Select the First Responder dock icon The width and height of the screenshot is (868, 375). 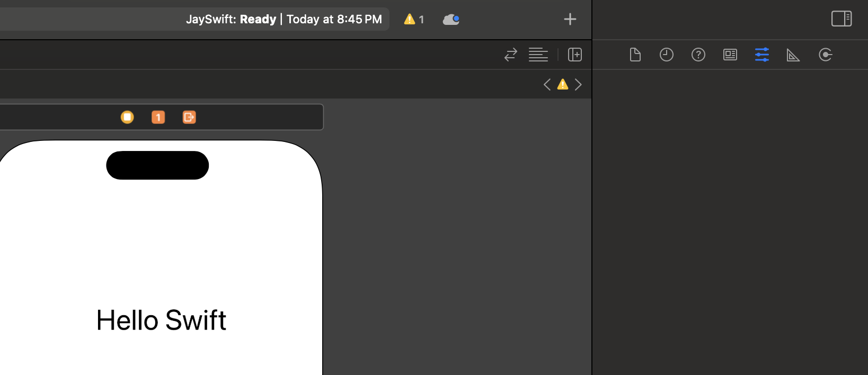click(158, 117)
